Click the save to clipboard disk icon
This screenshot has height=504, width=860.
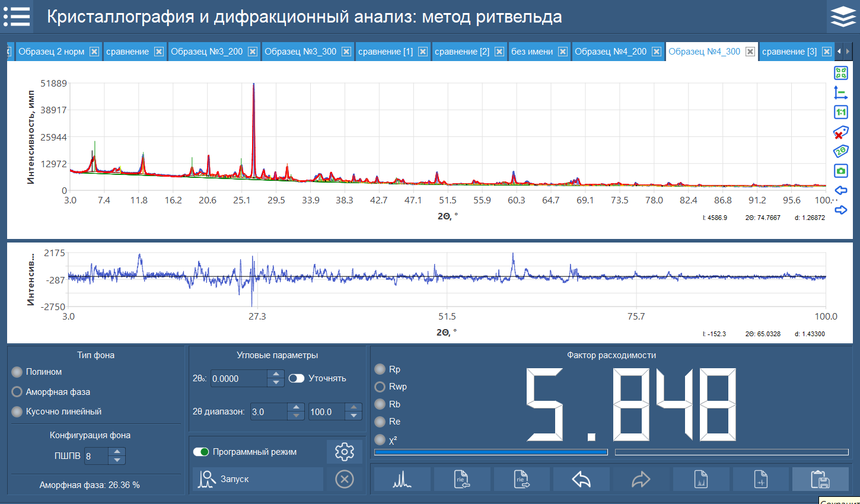click(x=820, y=479)
